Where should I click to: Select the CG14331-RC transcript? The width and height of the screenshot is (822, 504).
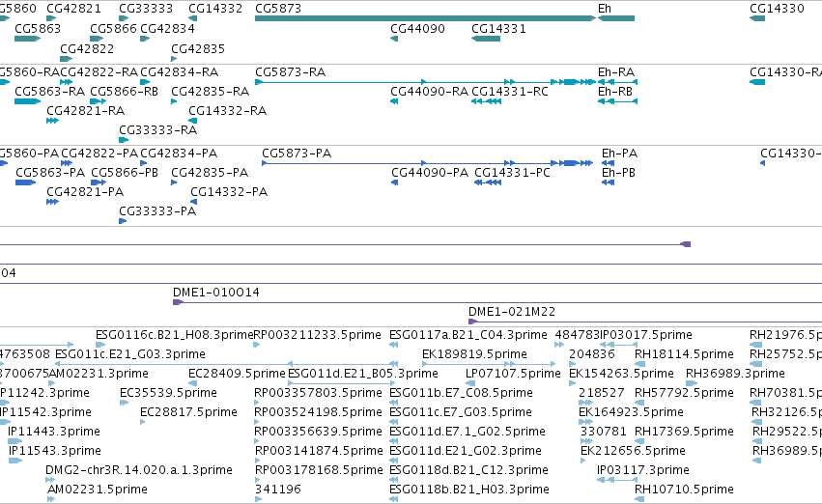[x=510, y=92]
